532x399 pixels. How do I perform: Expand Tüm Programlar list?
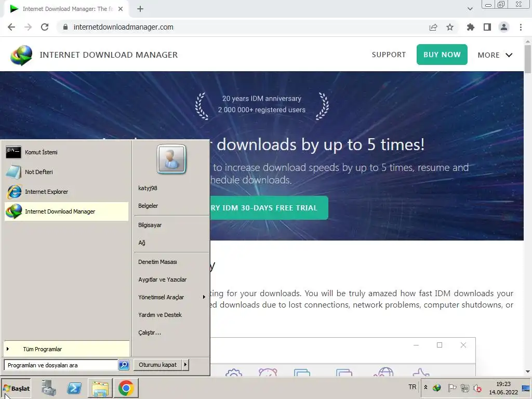click(x=66, y=349)
